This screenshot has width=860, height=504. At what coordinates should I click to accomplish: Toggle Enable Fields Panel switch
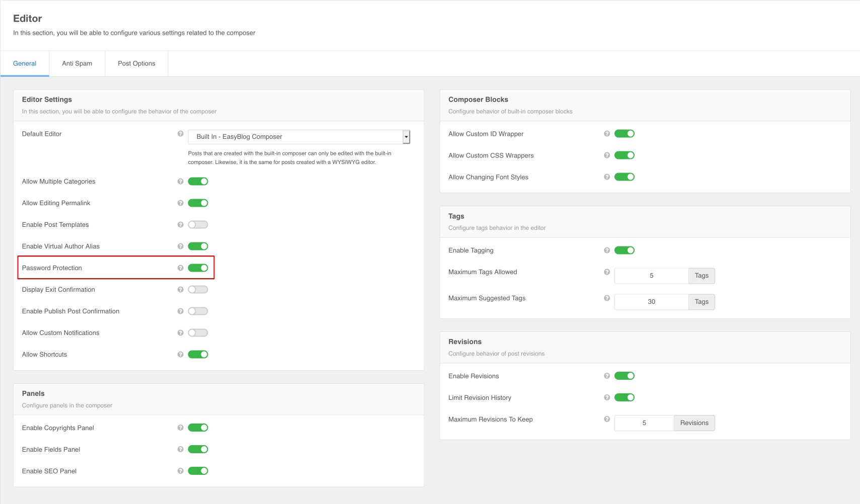pyautogui.click(x=198, y=449)
